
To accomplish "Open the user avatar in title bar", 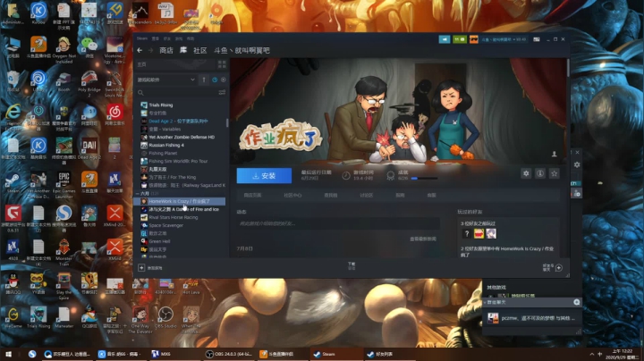I will point(473,39).
